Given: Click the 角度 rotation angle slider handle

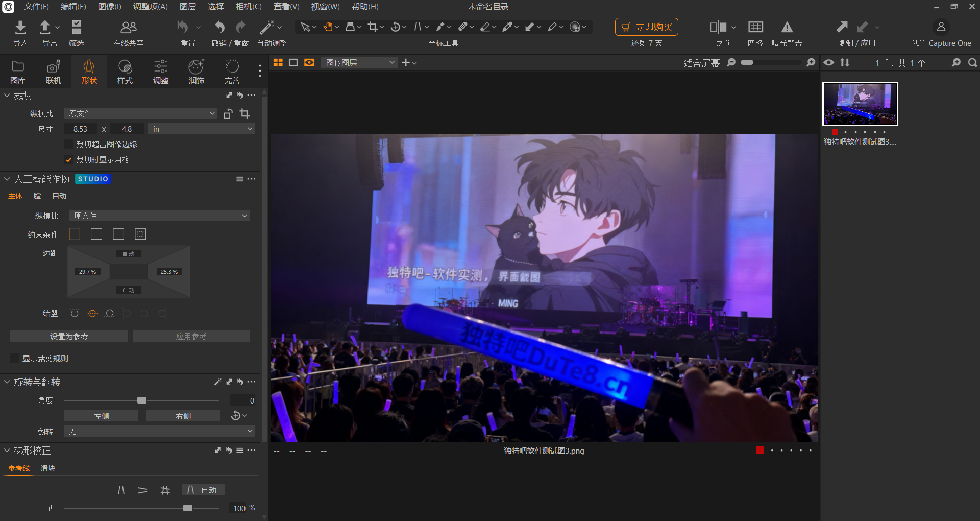Looking at the screenshot, I should point(142,400).
